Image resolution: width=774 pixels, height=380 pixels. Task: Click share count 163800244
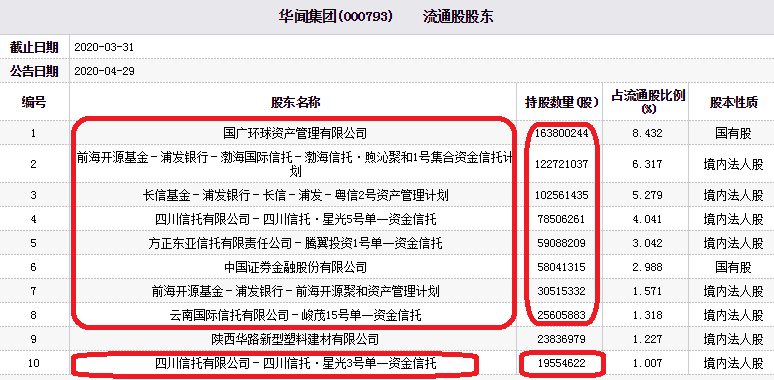click(562, 134)
